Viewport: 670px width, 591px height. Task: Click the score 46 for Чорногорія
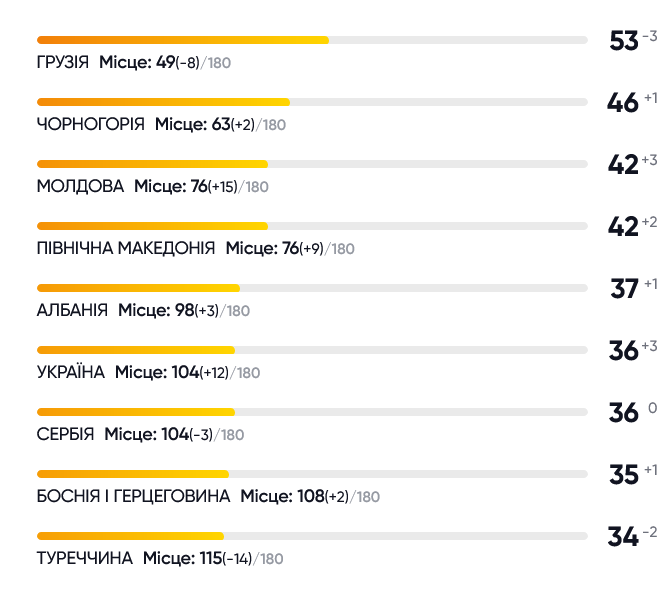click(623, 103)
